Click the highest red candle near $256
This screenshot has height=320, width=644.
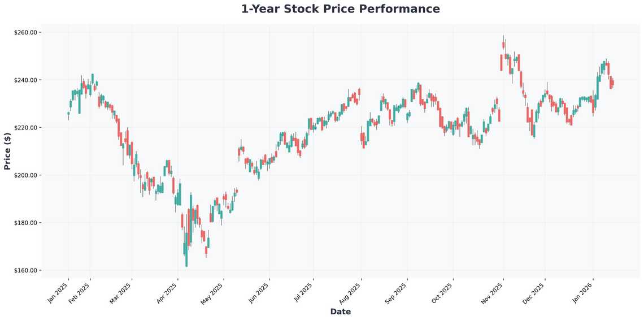pos(503,45)
